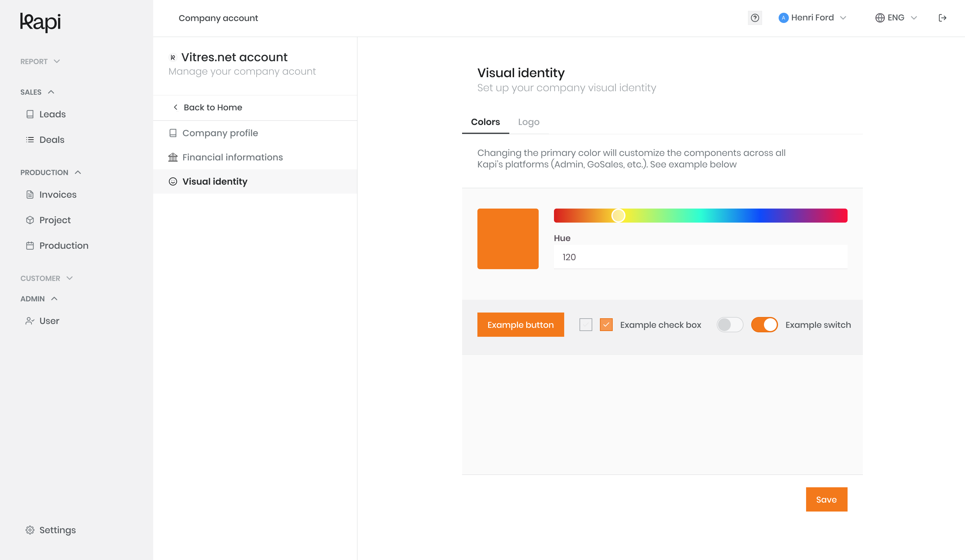Toggle the checked orange example checkbox
This screenshot has height=560, width=965.
click(606, 325)
